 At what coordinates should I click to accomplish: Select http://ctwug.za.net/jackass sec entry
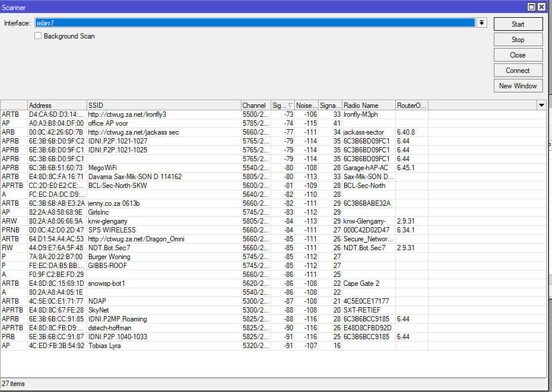(273, 132)
